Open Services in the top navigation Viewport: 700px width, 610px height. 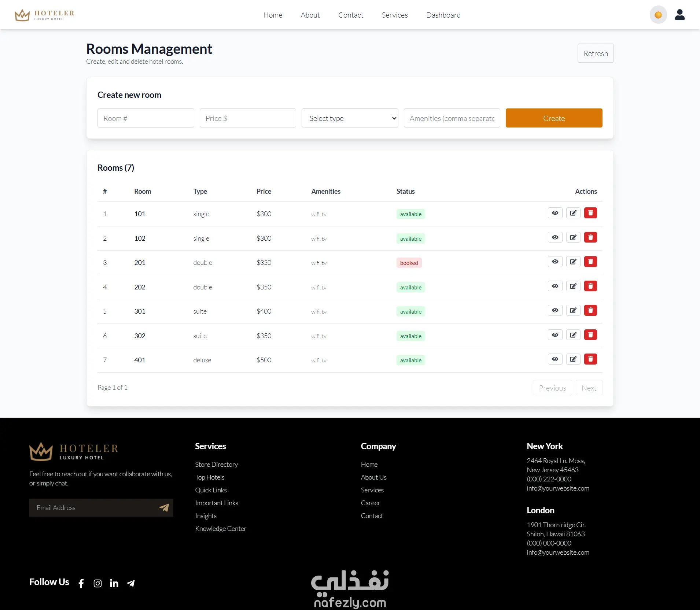click(x=395, y=15)
